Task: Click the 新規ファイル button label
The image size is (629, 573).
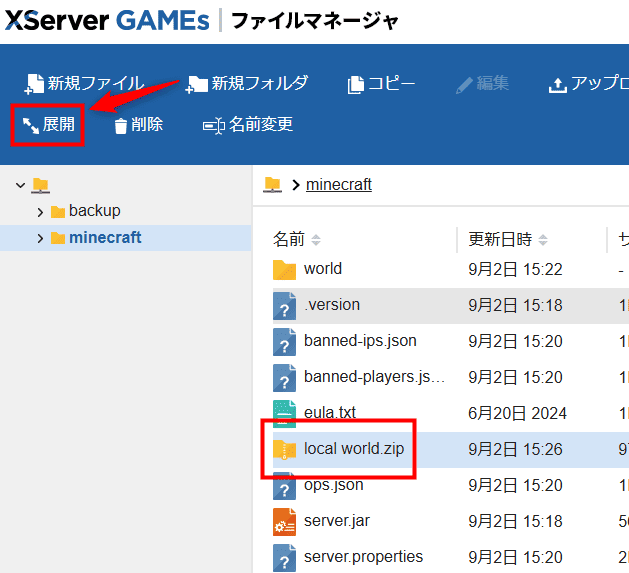Action: (x=96, y=83)
